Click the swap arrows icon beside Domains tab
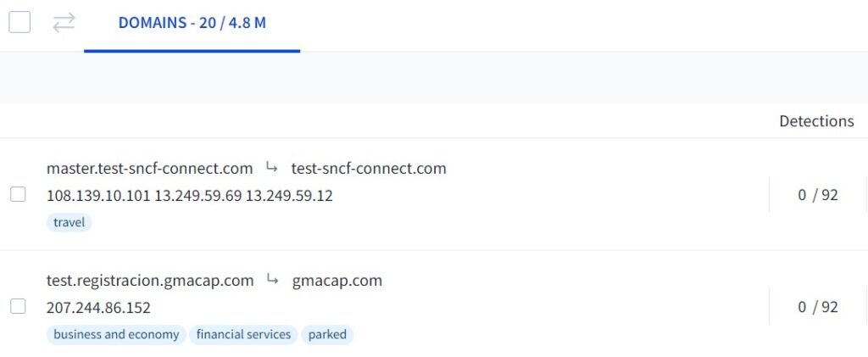 click(64, 23)
